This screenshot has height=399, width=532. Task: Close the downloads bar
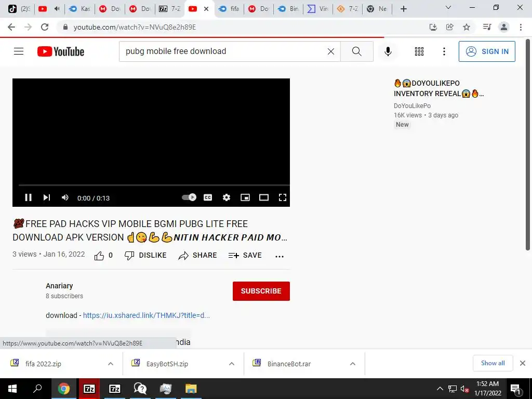pos(523,363)
